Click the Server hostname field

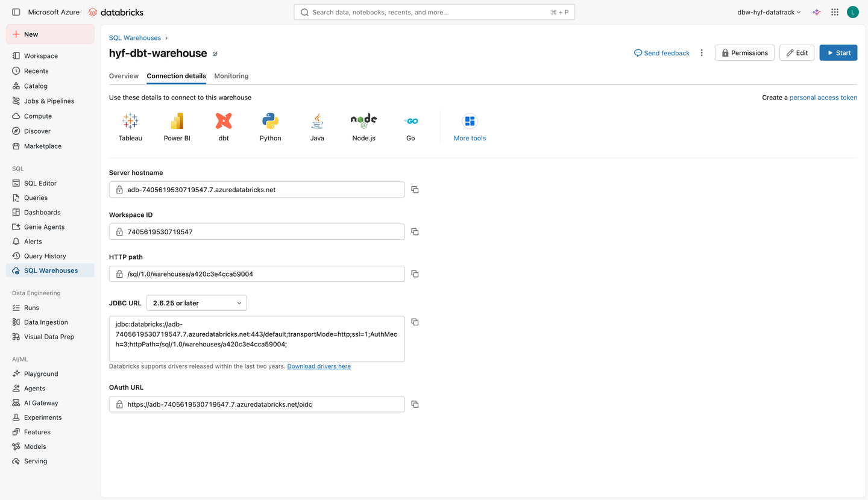click(x=257, y=190)
